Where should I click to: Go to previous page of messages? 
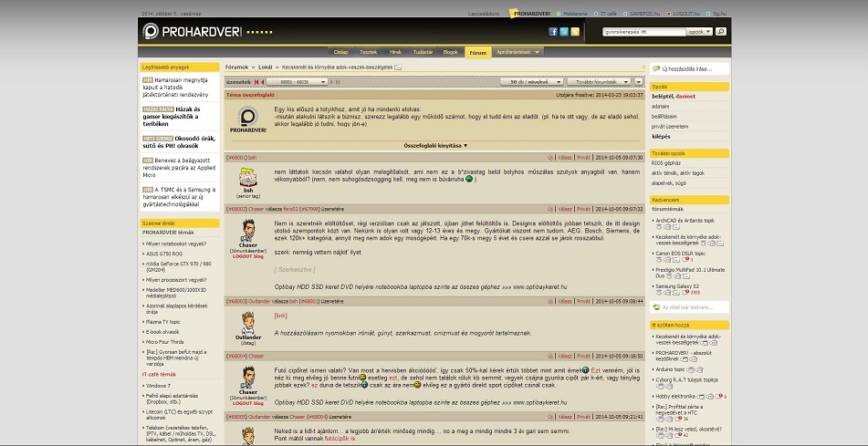[x=262, y=82]
